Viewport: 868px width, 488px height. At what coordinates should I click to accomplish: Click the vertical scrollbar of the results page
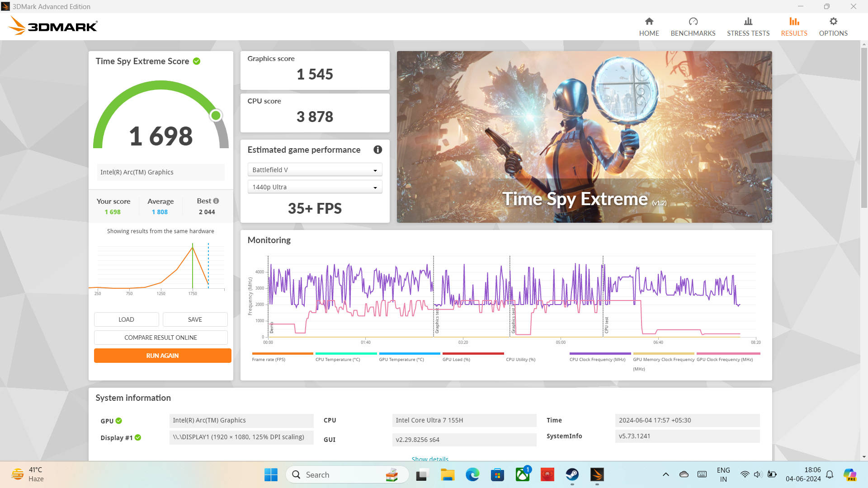(864, 129)
